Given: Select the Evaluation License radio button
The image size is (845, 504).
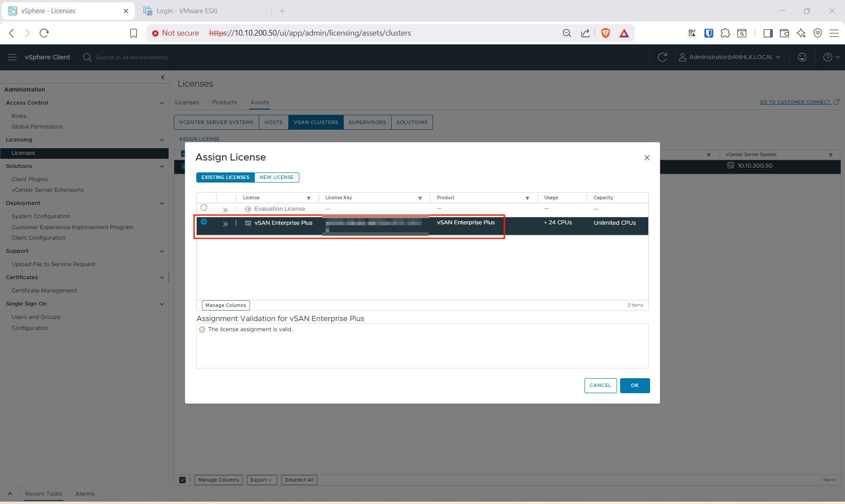Looking at the screenshot, I should click(x=204, y=208).
